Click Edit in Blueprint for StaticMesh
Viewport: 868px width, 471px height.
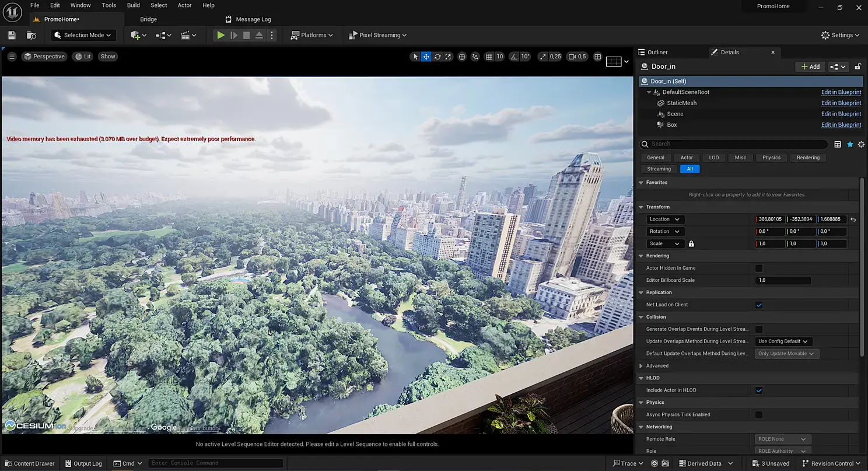click(841, 103)
